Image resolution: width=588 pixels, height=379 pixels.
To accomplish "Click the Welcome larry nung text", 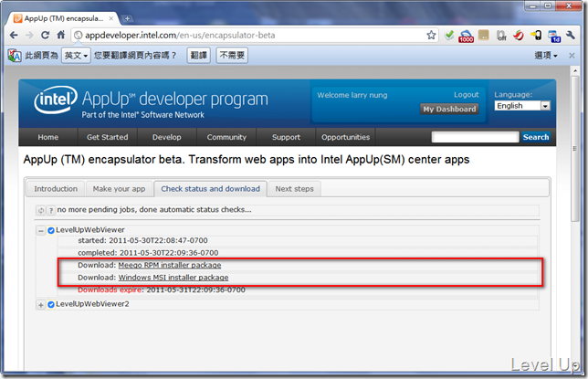I will pyautogui.click(x=352, y=95).
